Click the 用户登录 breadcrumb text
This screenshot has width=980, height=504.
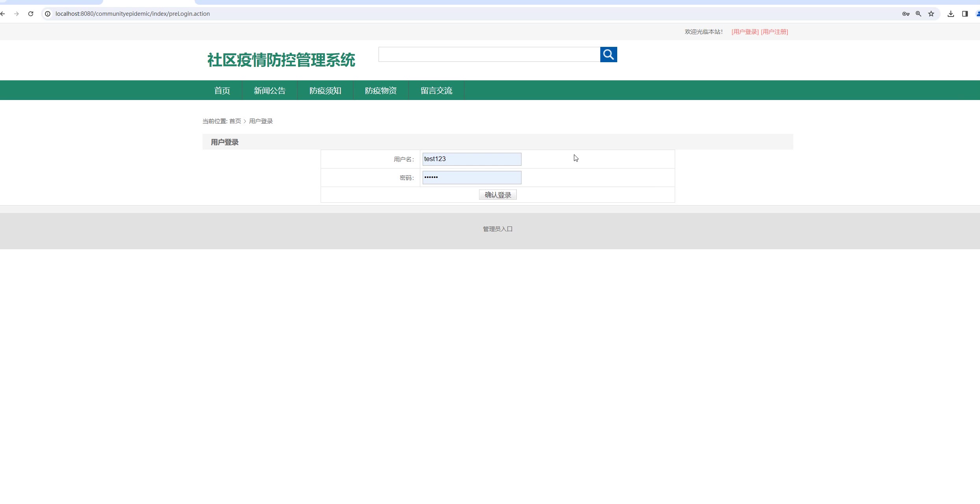coord(261,121)
